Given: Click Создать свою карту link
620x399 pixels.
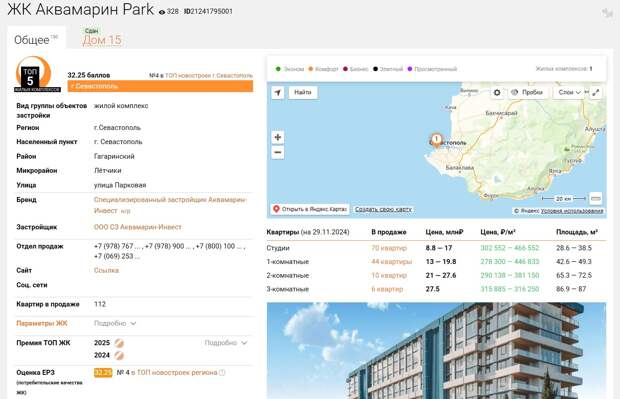Looking at the screenshot, I should pos(383,209).
